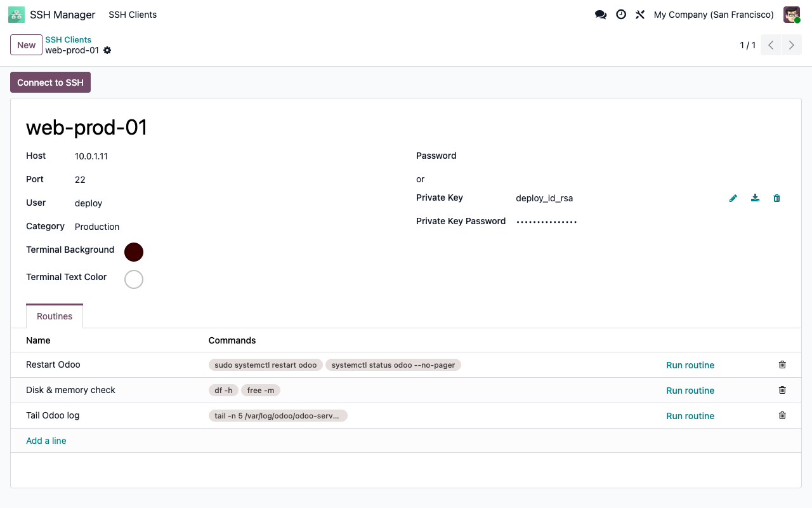
Task: Create a New SSH client record
Action: pyautogui.click(x=27, y=45)
